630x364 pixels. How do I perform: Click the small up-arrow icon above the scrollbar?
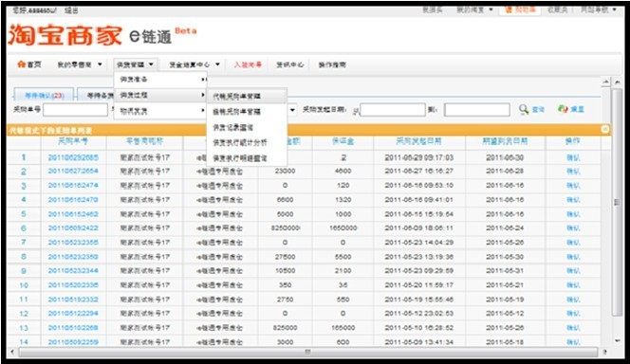coord(605,82)
